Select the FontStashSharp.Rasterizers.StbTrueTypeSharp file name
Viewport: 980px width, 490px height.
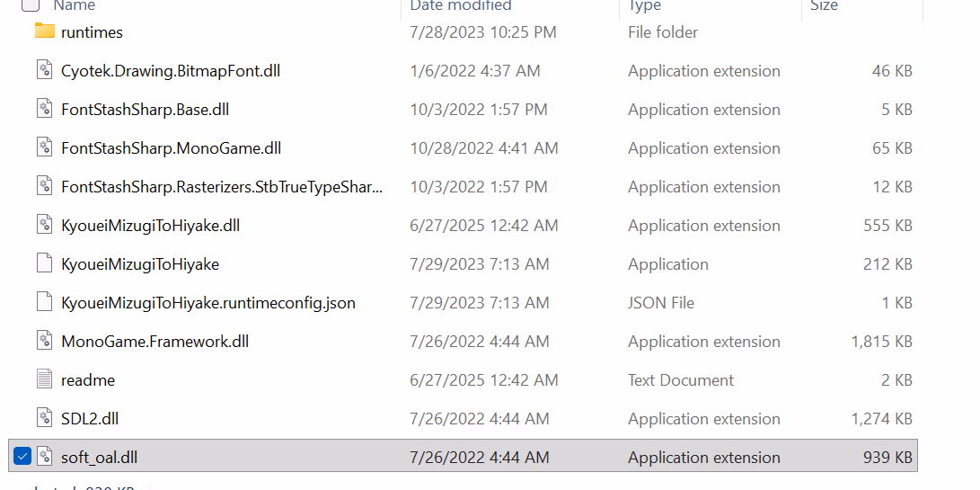click(222, 186)
